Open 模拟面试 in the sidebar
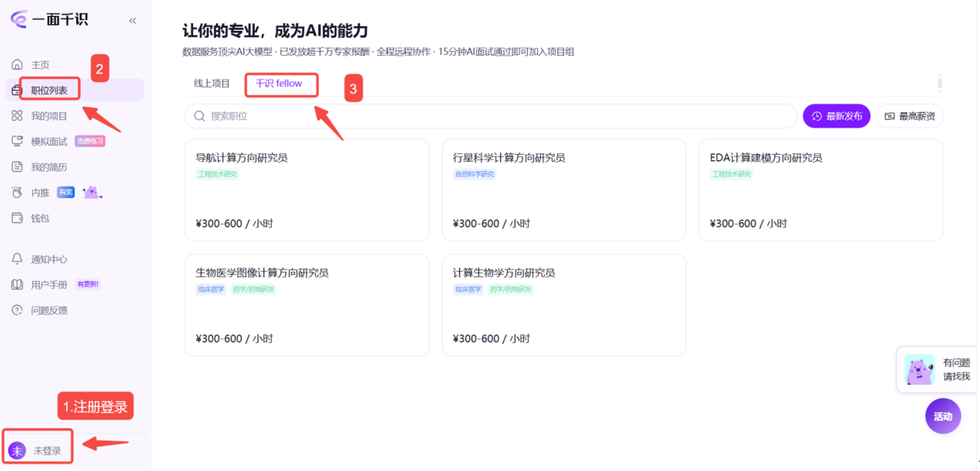 [49, 141]
